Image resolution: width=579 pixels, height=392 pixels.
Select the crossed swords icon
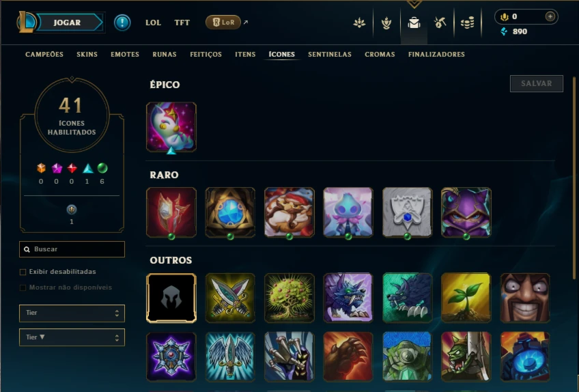click(x=230, y=298)
